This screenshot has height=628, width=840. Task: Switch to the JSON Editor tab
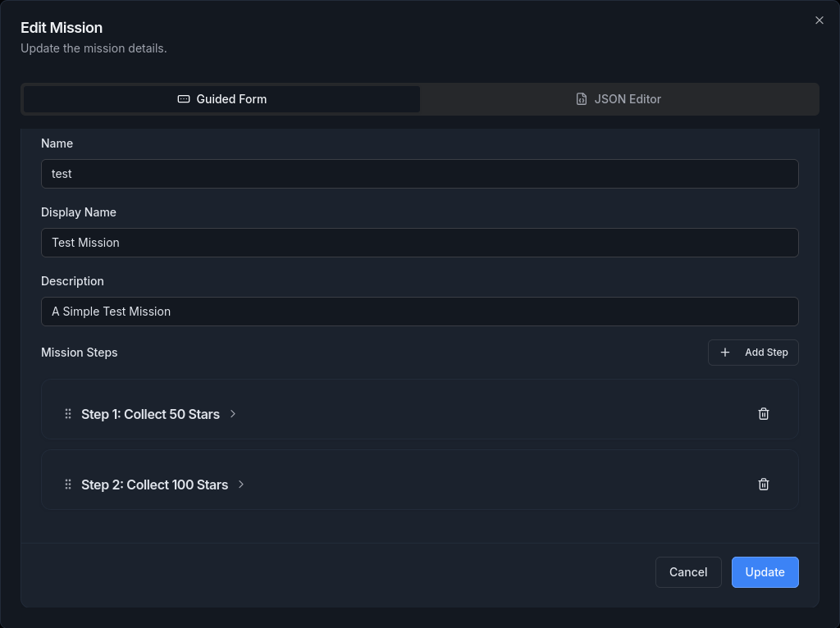point(619,99)
